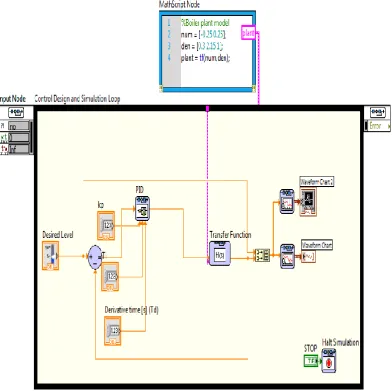Click the 'no' field in the Input Node
This screenshot has height=392, width=392.
[x=19, y=126]
